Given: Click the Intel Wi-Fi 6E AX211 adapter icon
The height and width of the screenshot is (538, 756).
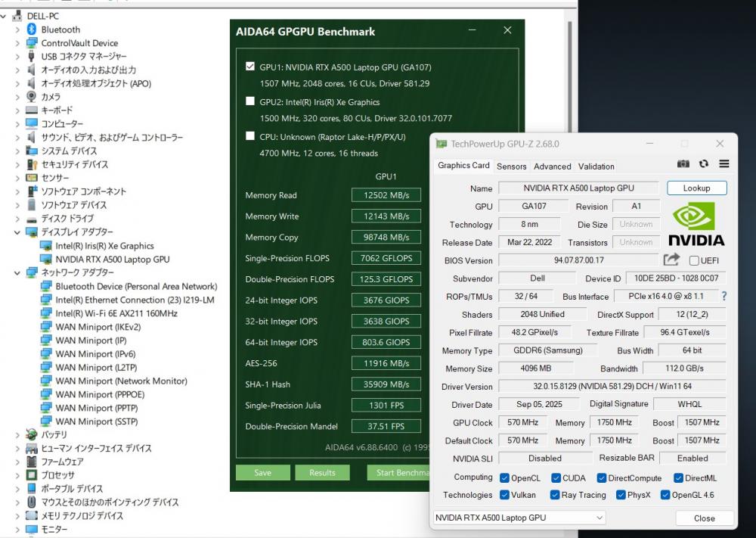Looking at the screenshot, I should coord(46,313).
